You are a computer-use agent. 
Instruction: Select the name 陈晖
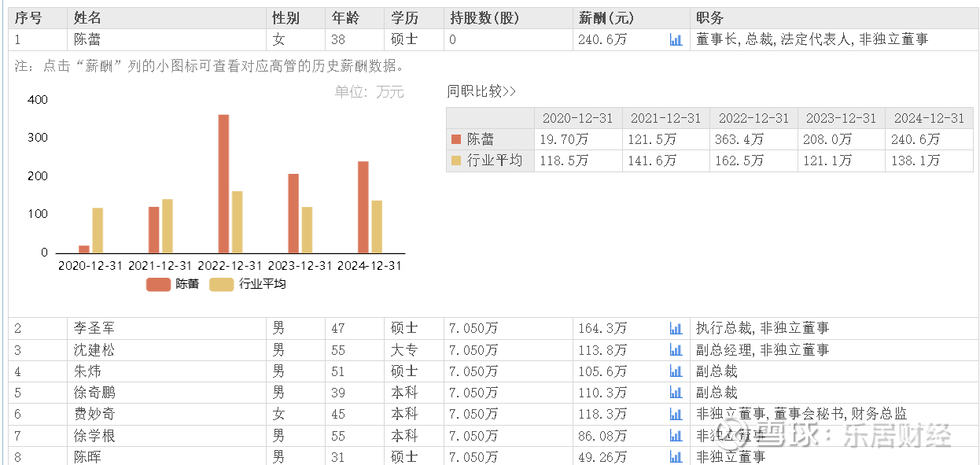tap(87, 456)
